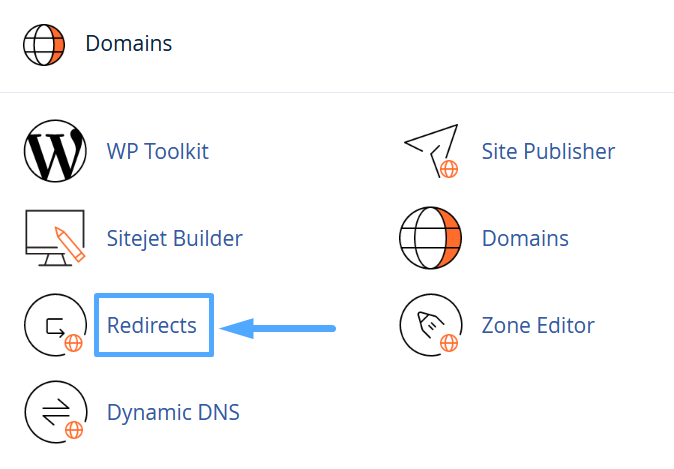Viewport: 674px width, 469px height.
Task: Open the Domains link under Site Publisher
Action: tap(525, 239)
